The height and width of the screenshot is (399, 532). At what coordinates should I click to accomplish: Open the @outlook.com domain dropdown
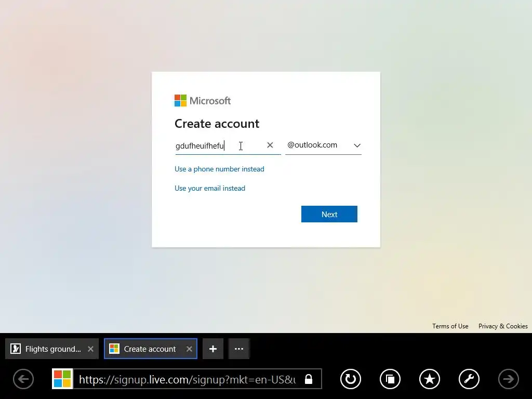[323, 145]
